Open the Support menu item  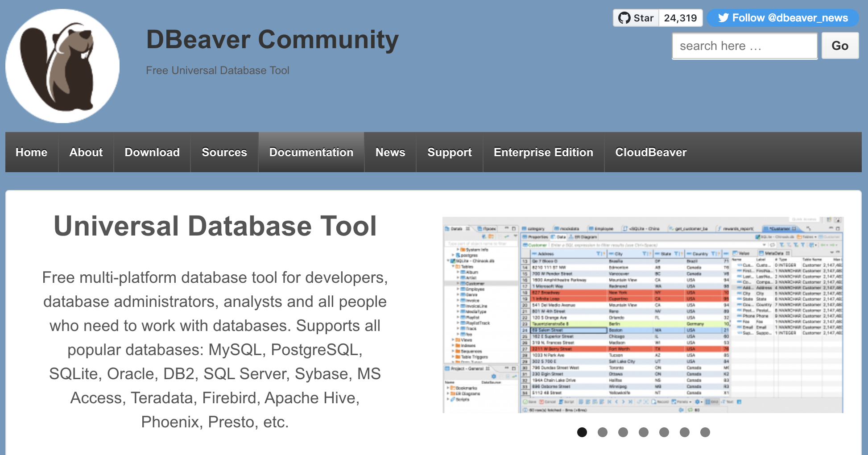[450, 152]
